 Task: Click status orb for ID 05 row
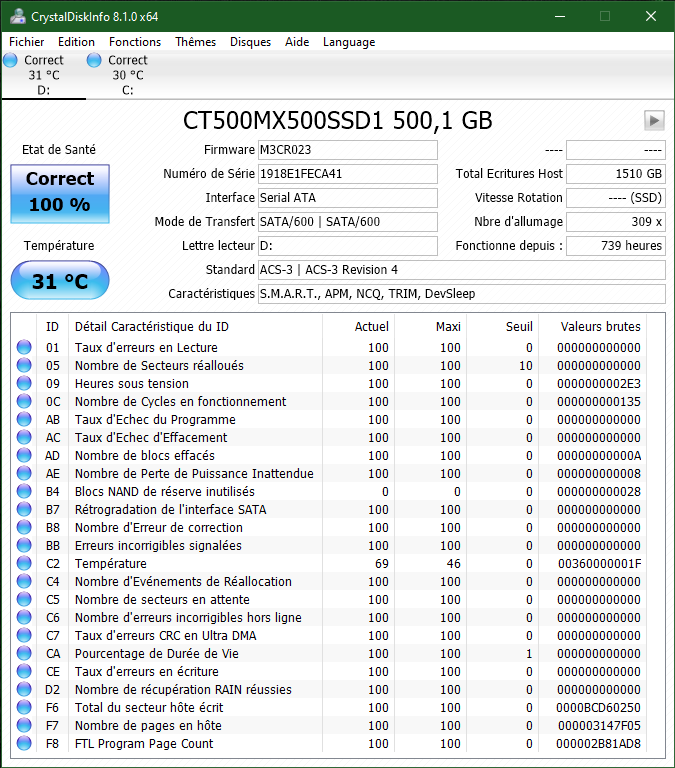[x=24, y=365]
